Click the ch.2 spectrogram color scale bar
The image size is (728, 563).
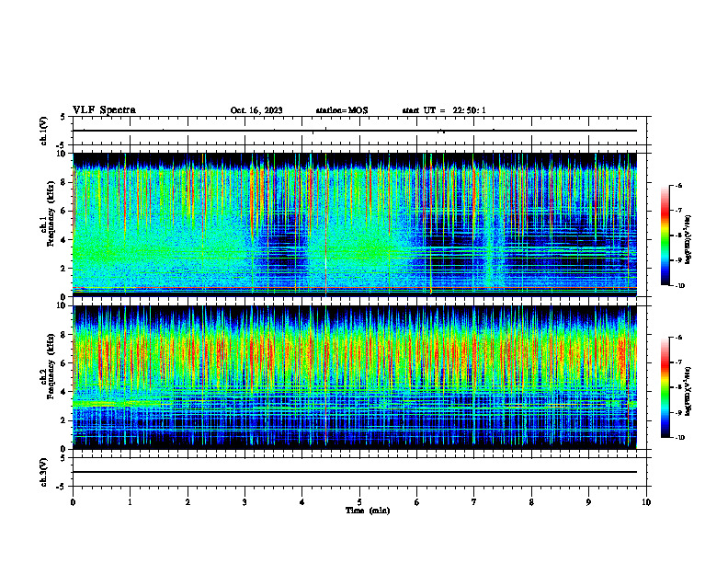(x=665, y=387)
